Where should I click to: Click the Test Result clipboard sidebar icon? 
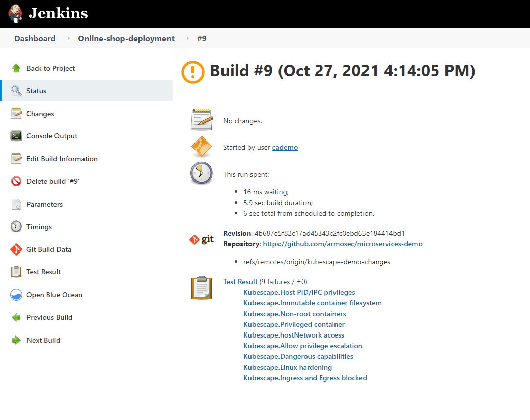coord(16,272)
